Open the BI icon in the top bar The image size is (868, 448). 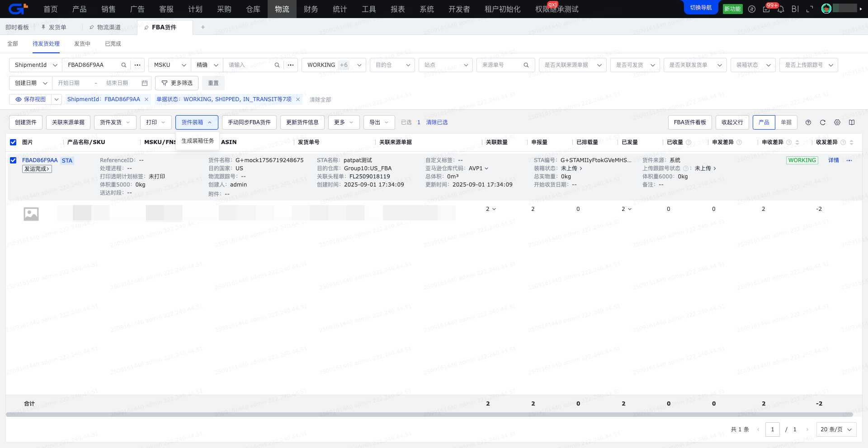point(795,9)
